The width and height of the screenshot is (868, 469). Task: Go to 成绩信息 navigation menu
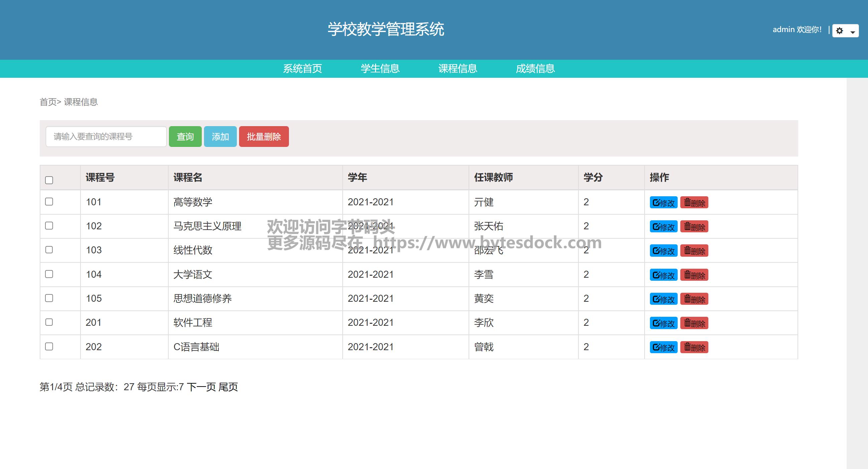535,69
